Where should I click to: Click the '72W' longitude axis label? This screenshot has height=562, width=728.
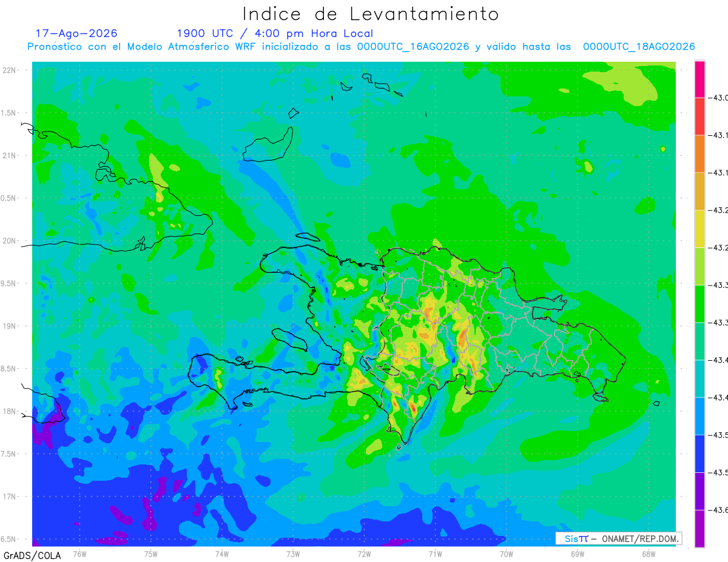click(364, 554)
